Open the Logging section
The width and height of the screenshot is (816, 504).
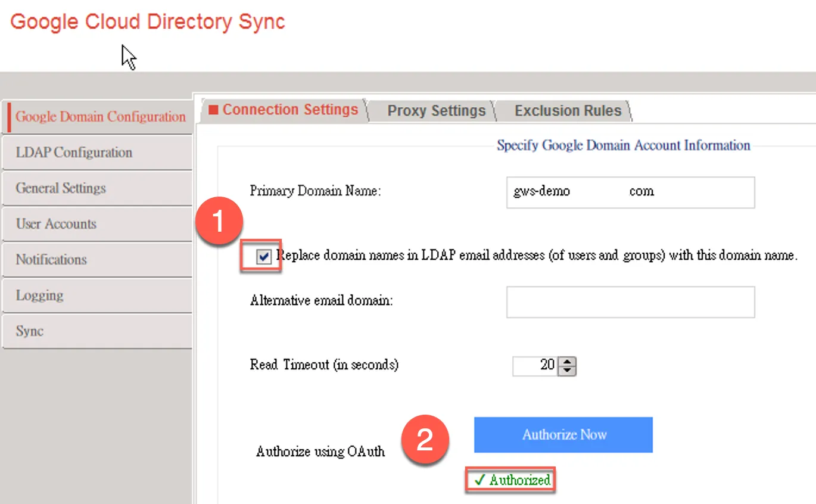(x=97, y=295)
